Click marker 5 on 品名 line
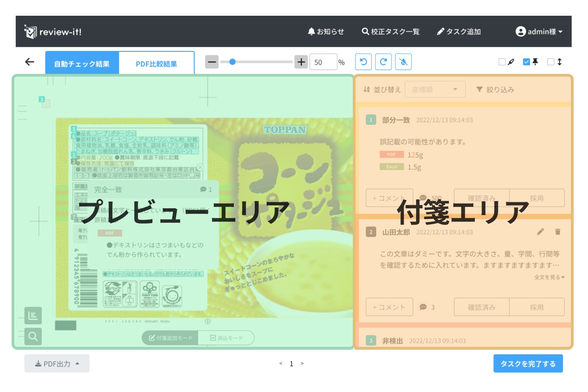 [73, 129]
